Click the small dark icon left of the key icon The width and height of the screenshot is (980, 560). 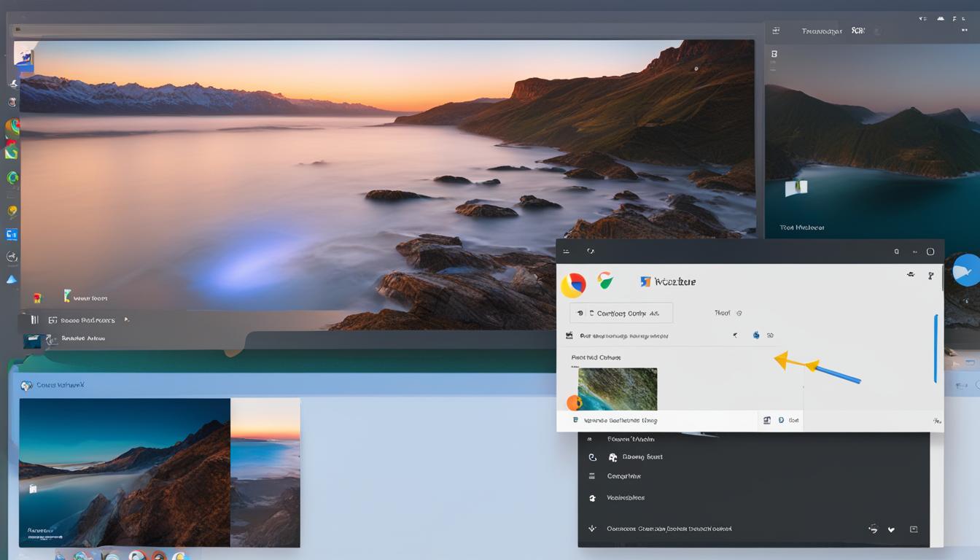(x=911, y=275)
